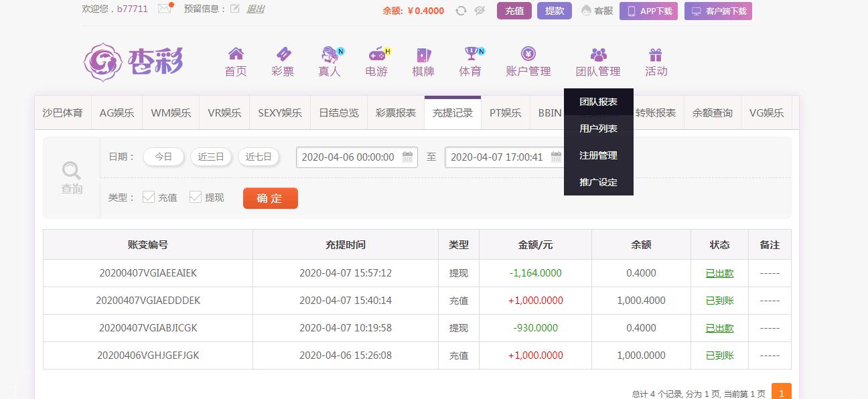This screenshot has width=868, height=399.
Task: Open the mail envelope icon beside the username
Action: [164, 9]
